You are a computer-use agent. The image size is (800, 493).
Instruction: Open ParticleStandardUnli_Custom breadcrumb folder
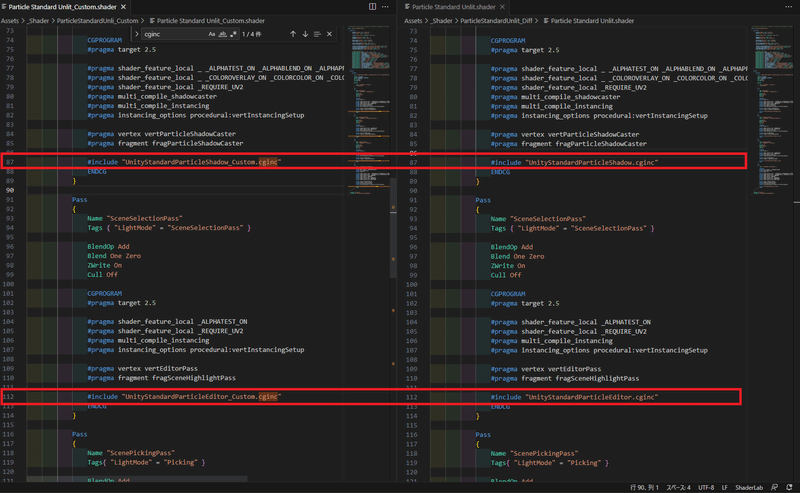tap(97, 21)
